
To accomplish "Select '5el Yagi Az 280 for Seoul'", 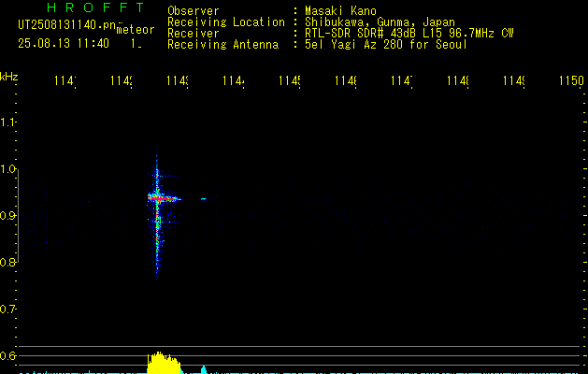I will [386, 45].
